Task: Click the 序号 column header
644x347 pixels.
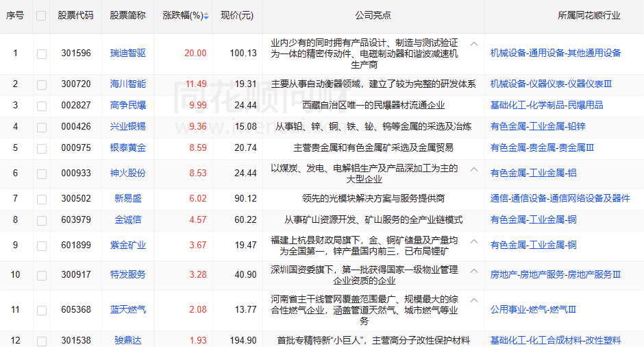Action: 15,16
